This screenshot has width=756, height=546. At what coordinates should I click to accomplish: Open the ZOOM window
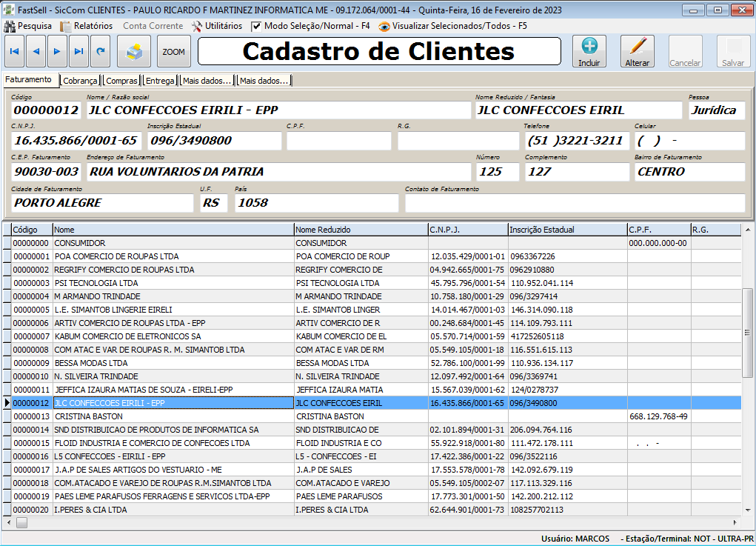tap(175, 51)
